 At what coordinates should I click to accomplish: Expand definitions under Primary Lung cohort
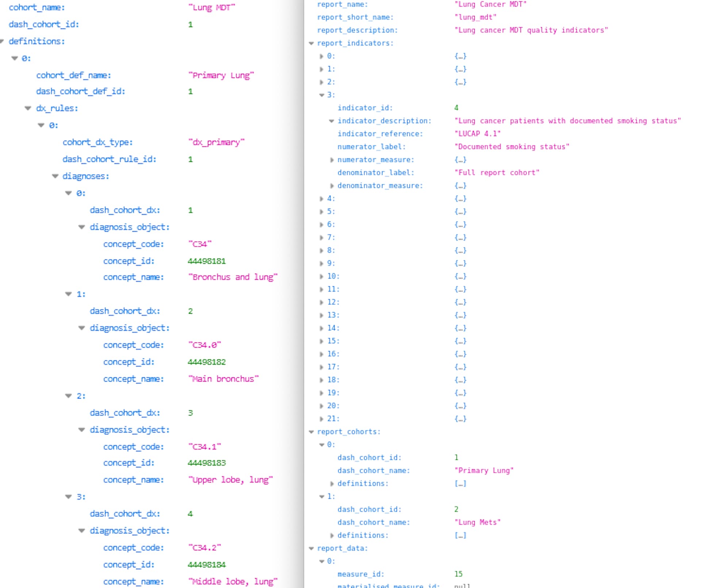pos(332,484)
